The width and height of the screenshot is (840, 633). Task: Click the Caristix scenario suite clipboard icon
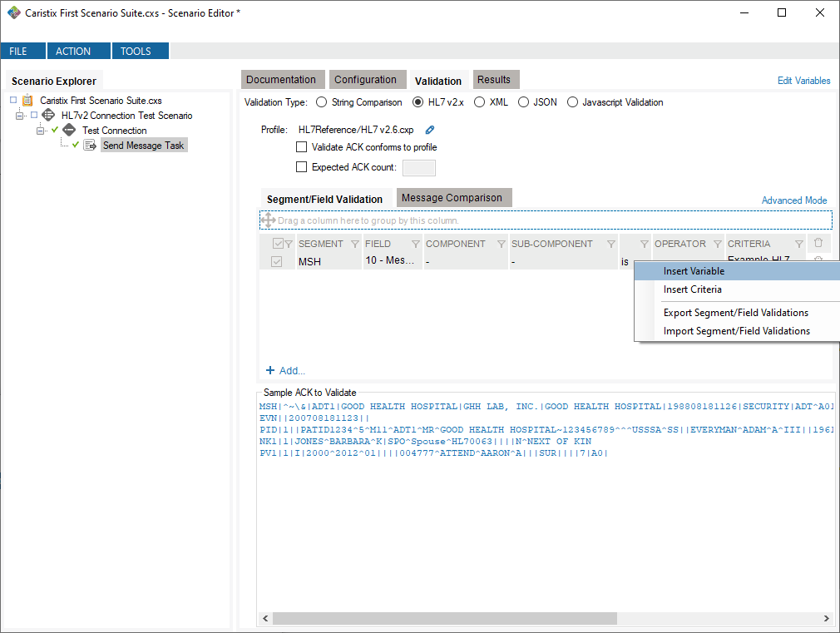(27, 101)
